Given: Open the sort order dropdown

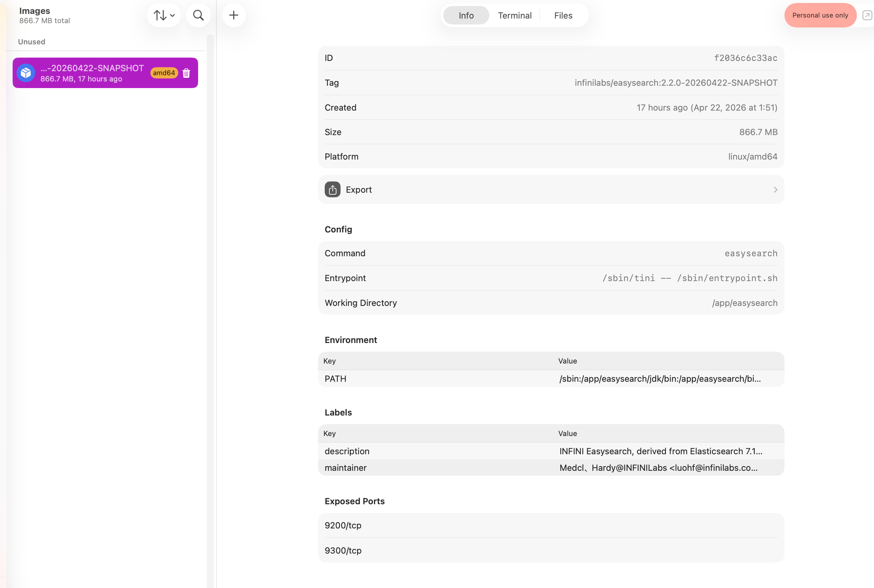Looking at the screenshot, I should 164,15.
